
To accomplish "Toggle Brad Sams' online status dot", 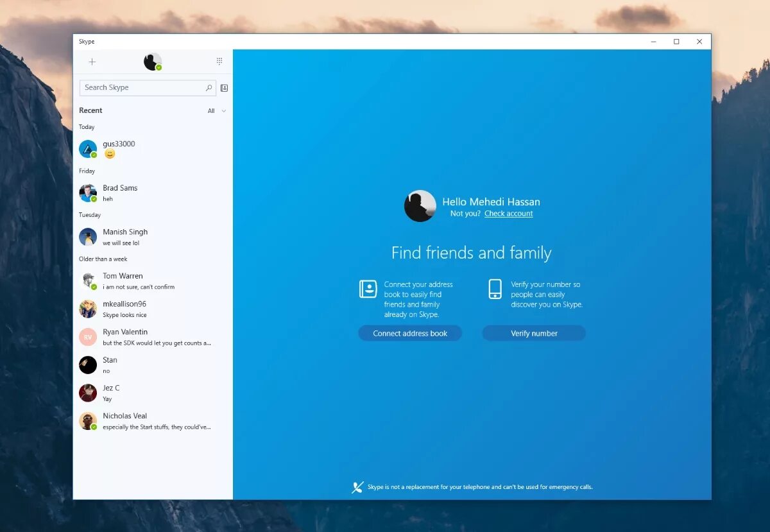I will [94, 200].
